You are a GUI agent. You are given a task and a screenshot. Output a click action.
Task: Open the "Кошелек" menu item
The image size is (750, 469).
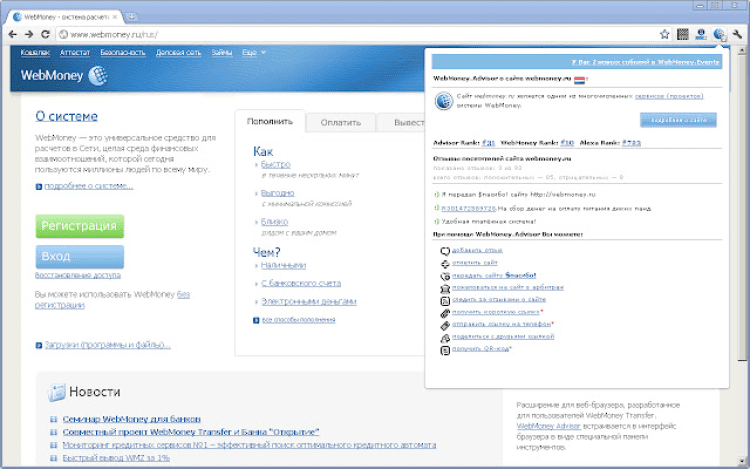[35, 53]
